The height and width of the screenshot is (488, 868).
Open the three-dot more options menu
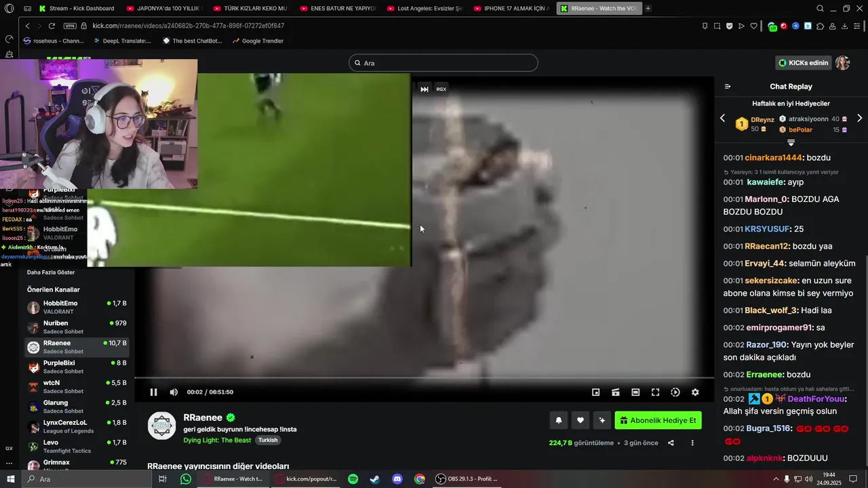[692, 443]
